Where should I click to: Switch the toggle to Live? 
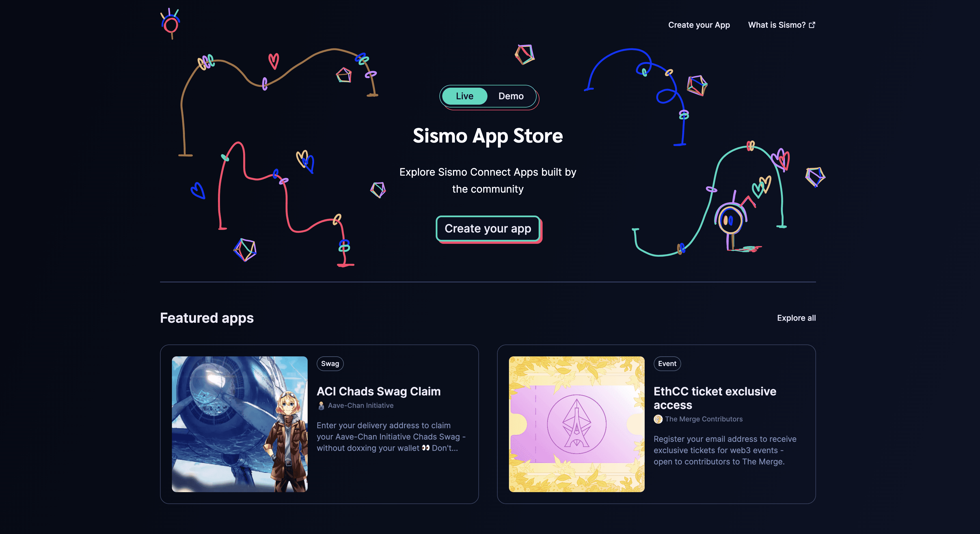click(465, 96)
